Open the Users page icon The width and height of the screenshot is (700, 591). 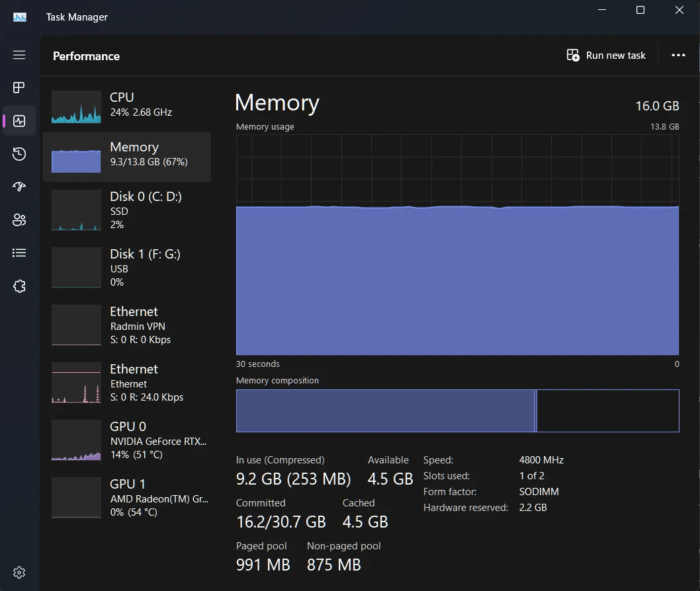click(19, 220)
